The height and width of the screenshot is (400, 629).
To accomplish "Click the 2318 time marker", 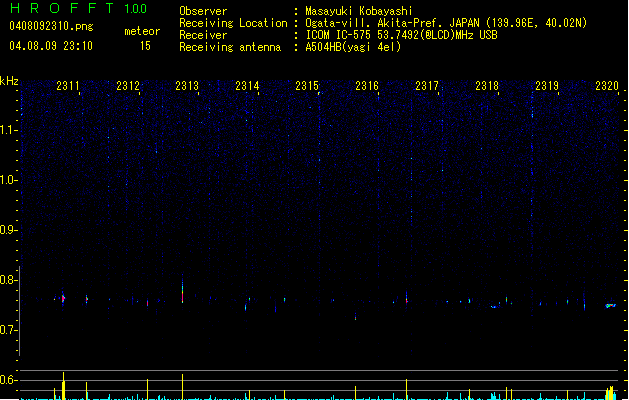I will [487, 86].
